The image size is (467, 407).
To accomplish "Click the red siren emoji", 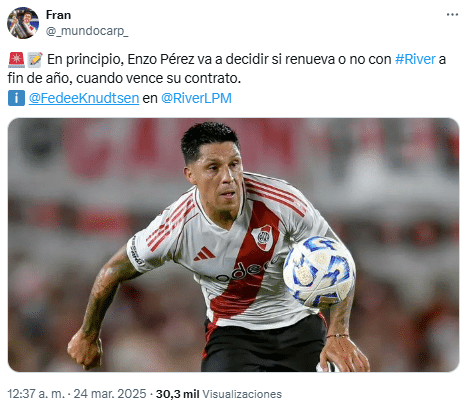I will click(x=16, y=60).
